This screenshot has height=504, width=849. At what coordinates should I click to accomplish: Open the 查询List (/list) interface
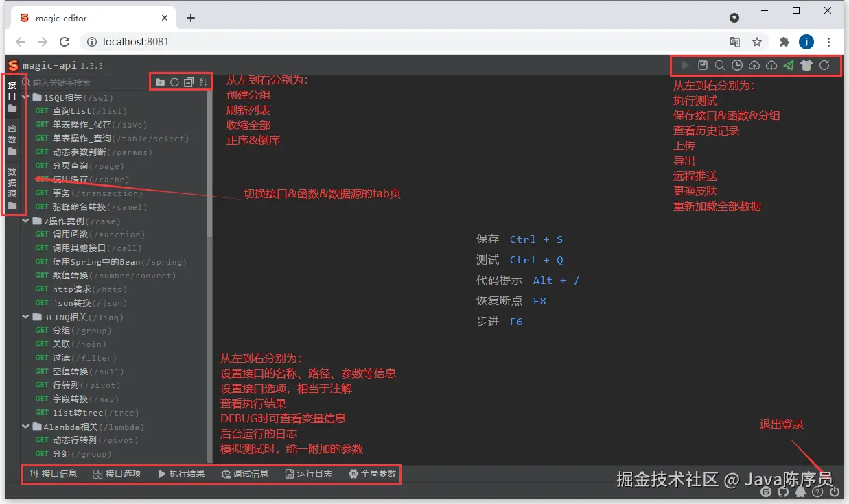point(81,111)
